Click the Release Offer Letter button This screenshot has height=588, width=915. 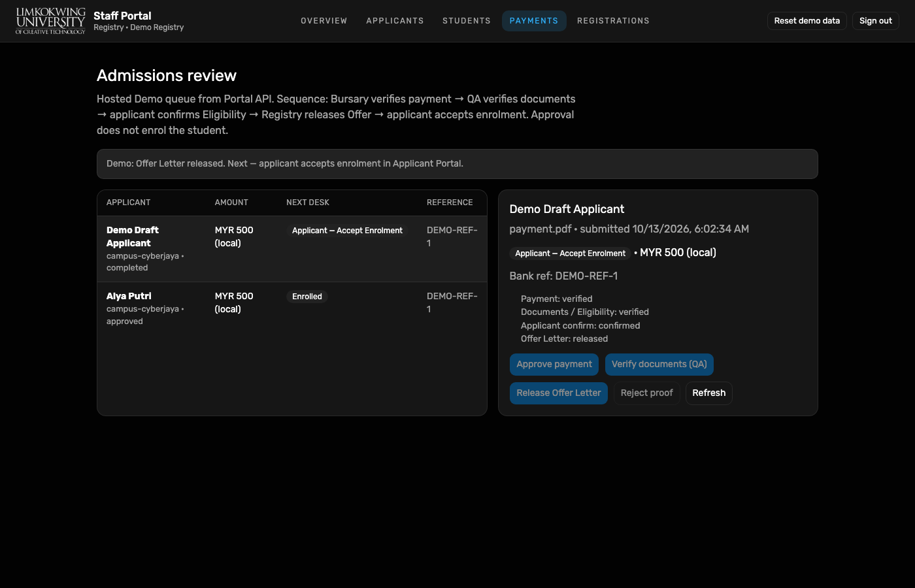(559, 393)
